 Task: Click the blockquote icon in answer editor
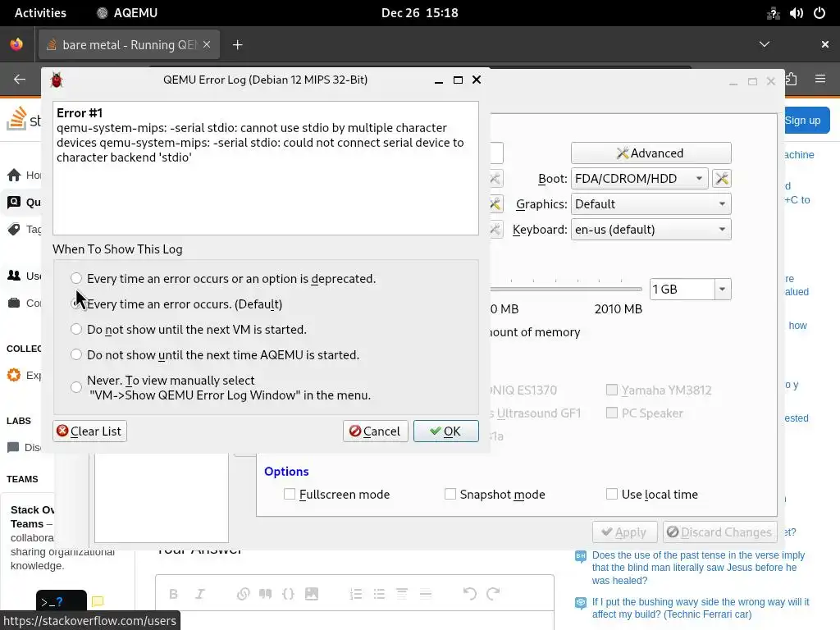coord(265,594)
